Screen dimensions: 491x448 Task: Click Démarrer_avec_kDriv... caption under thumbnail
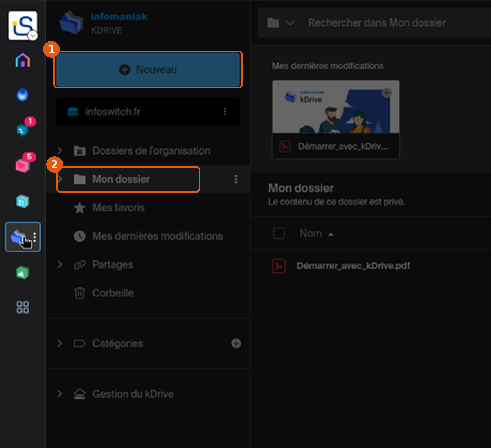pyautogui.click(x=343, y=146)
